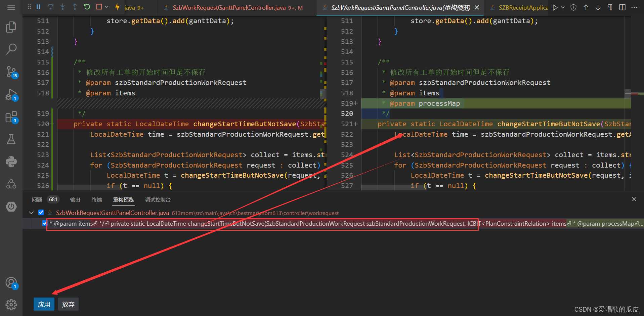Open the tree-like deployment icon in activity bar
The height and width of the screenshot is (316, 644).
11,184
